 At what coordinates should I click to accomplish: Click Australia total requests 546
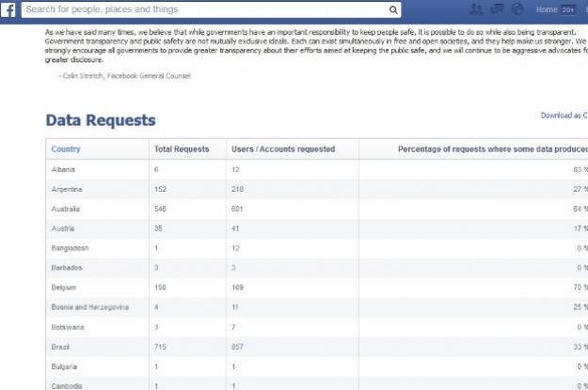click(160, 209)
